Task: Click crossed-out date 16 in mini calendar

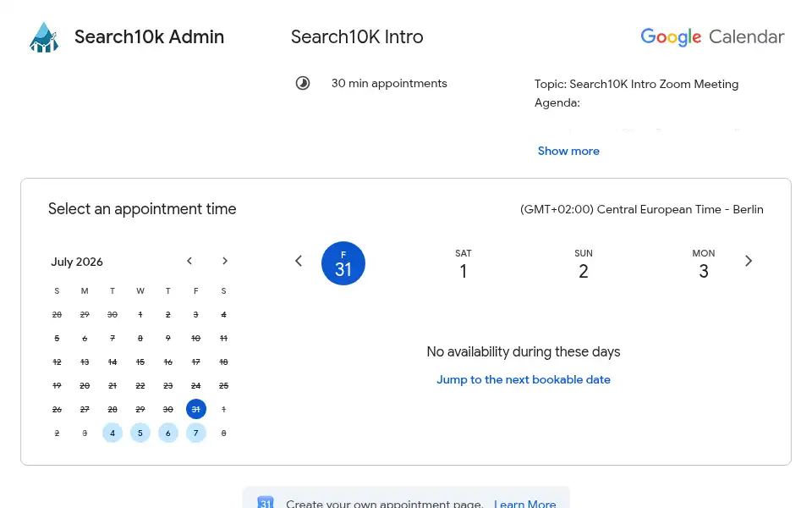Action: coord(167,362)
